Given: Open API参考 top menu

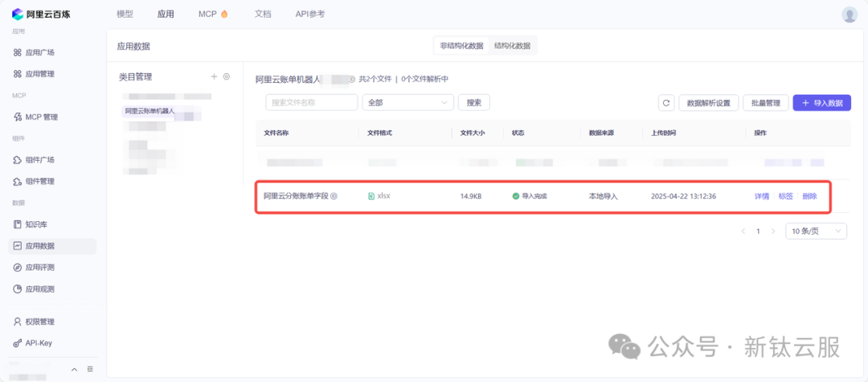Looking at the screenshot, I should [x=310, y=14].
